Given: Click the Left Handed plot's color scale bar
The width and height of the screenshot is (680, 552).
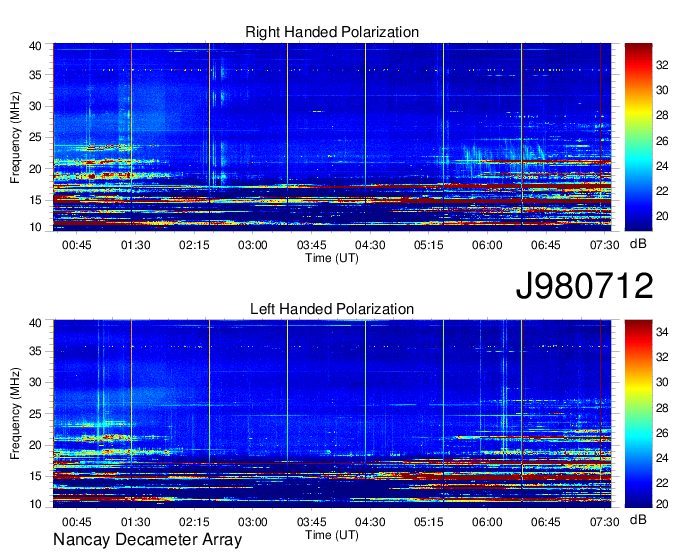Looking at the screenshot, I should (x=638, y=414).
